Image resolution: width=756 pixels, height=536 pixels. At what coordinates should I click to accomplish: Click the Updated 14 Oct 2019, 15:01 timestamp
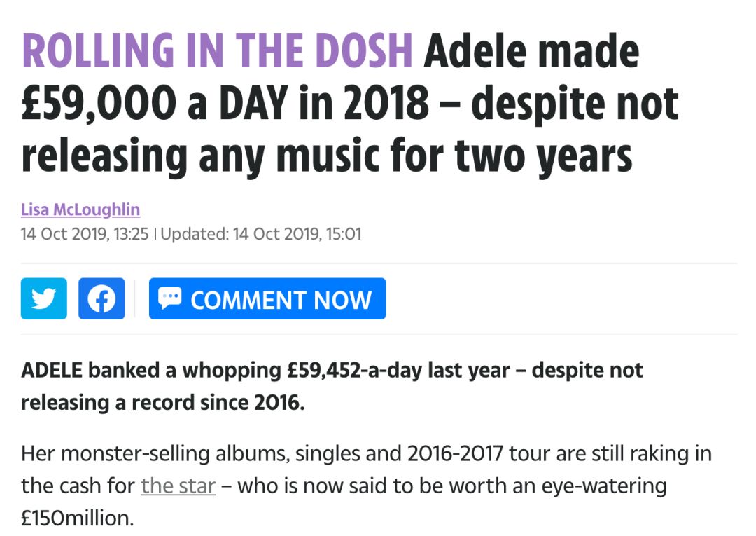[x=261, y=234]
